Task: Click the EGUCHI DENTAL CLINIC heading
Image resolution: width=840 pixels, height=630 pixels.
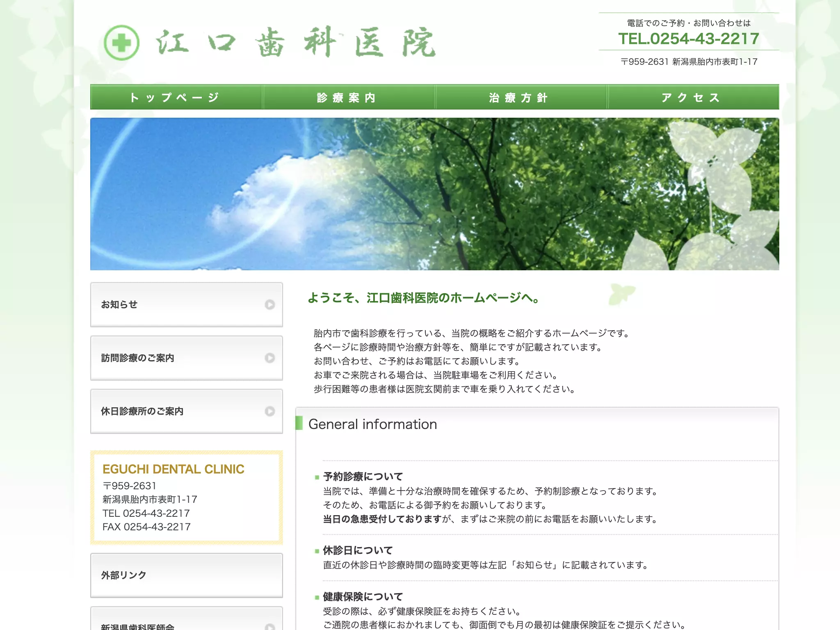Action: tap(173, 469)
